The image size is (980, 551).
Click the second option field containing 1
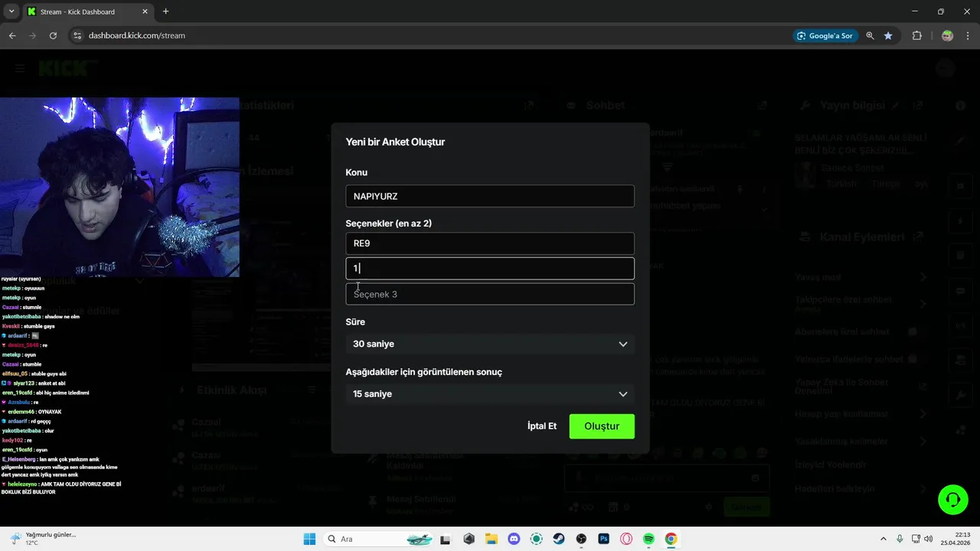tap(490, 268)
